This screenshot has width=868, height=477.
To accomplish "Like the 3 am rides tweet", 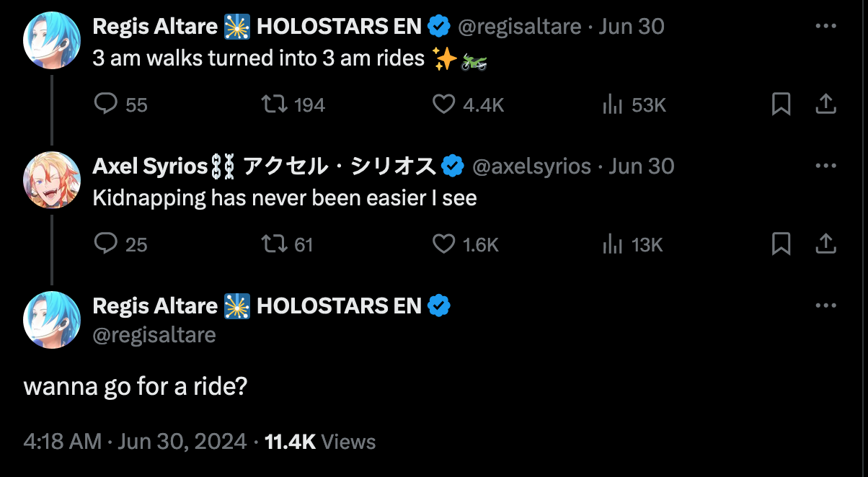I will [x=443, y=105].
